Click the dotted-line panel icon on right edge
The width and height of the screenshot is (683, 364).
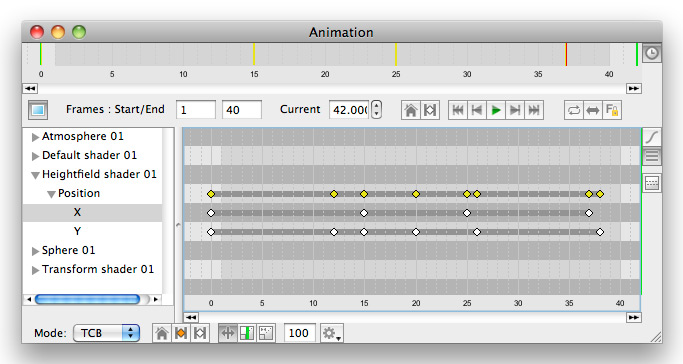click(x=652, y=183)
